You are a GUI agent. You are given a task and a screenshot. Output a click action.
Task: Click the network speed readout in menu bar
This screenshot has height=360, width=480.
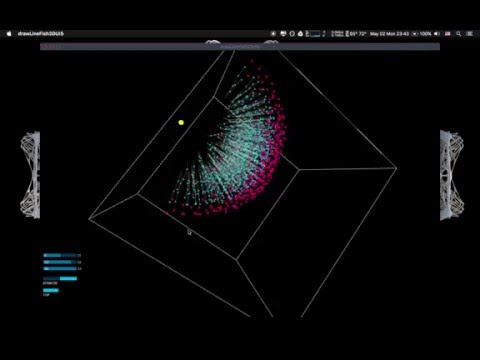point(337,34)
